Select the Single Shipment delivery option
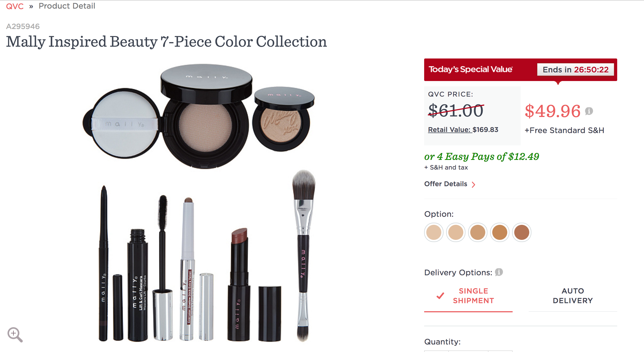The width and height of the screenshot is (644, 352). point(473,296)
